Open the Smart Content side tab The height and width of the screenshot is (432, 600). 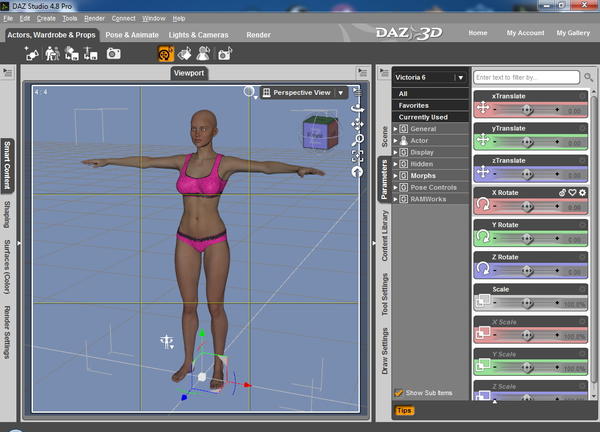(7, 165)
